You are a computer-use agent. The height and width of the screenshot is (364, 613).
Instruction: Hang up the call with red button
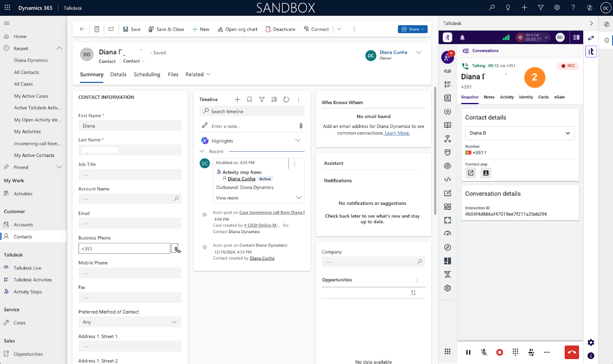pos(572,352)
